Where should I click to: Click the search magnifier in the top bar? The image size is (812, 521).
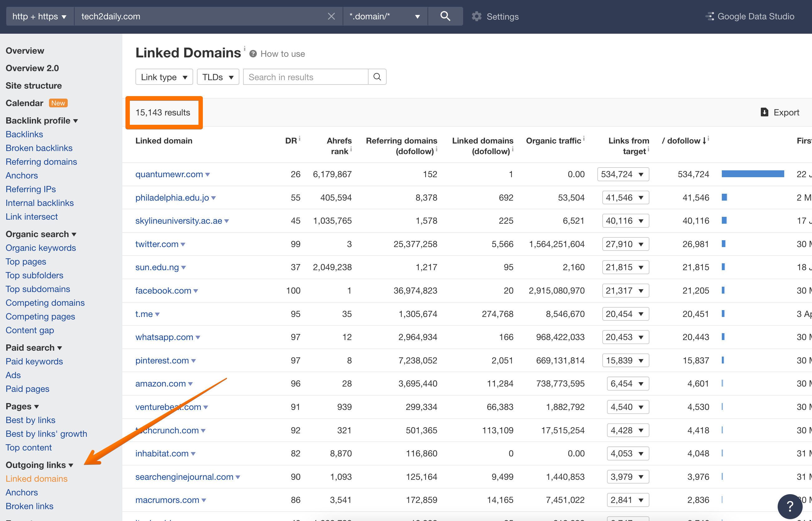pos(445,16)
